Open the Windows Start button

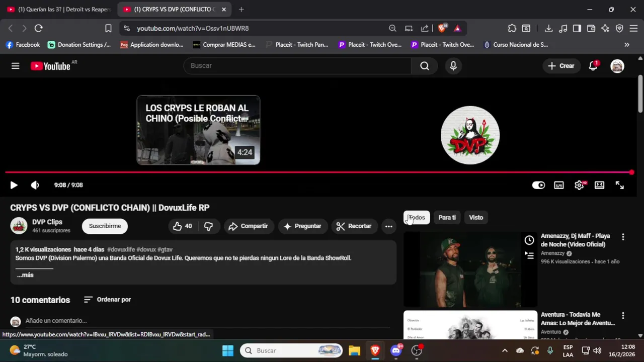[x=228, y=350]
